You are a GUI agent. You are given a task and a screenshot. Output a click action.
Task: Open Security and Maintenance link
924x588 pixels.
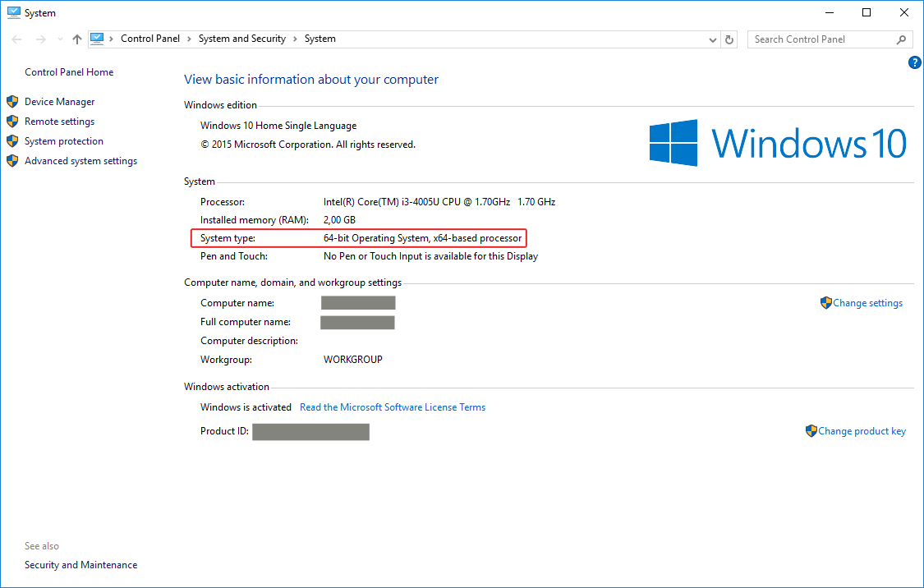pos(80,564)
